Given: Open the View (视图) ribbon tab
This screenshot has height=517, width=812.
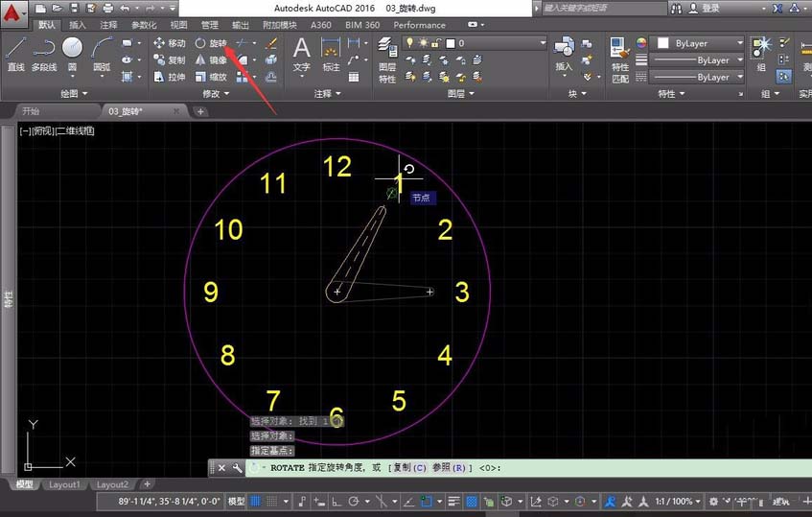Looking at the screenshot, I should click(x=178, y=25).
